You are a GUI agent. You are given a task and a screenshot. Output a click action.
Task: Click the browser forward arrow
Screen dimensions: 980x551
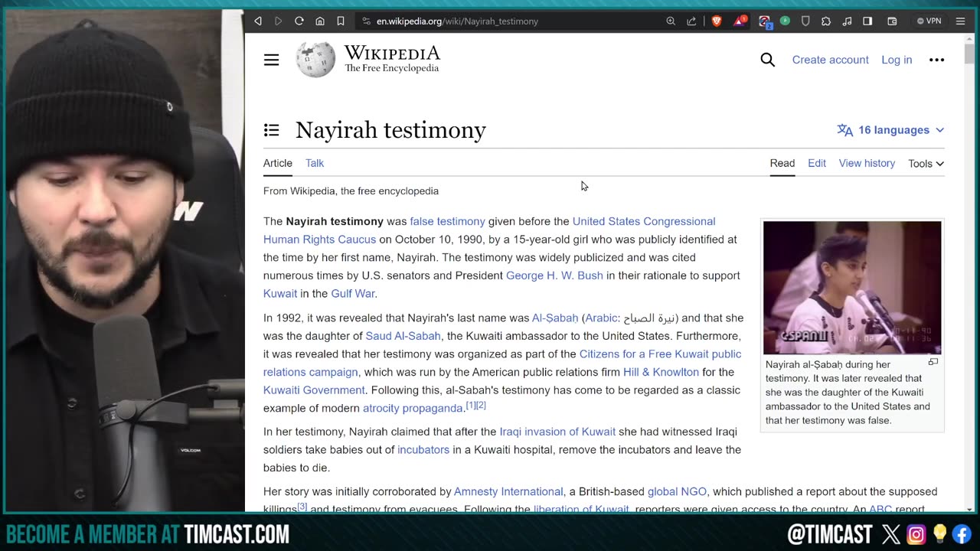(x=279, y=21)
